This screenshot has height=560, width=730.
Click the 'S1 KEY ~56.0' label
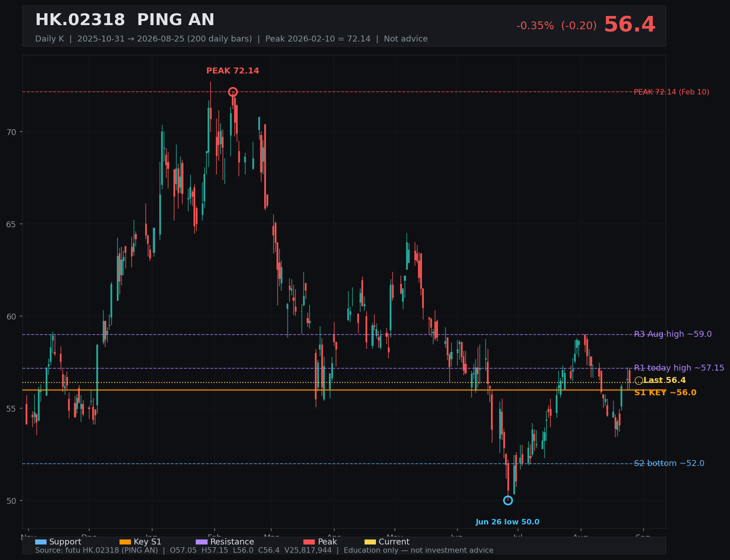pyautogui.click(x=665, y=393)
